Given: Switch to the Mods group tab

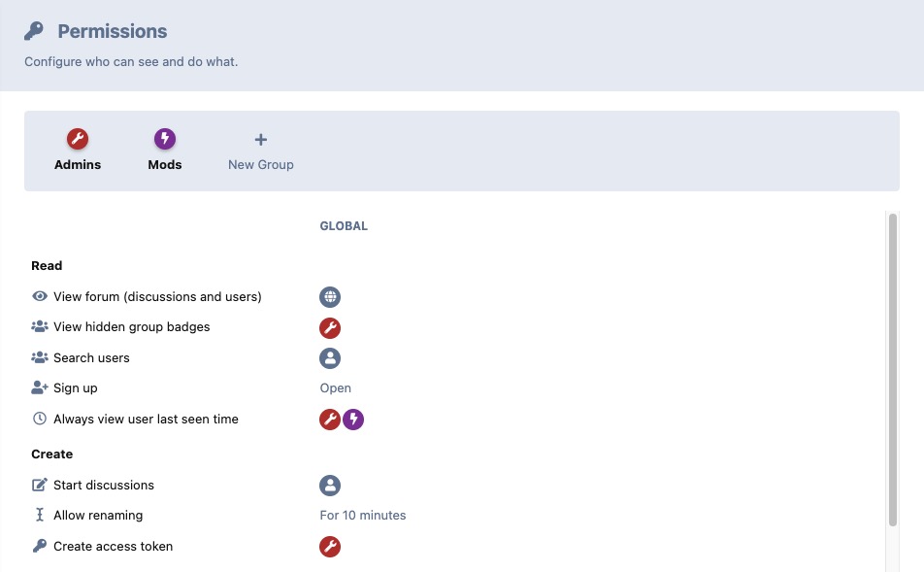Looking at the screenshot, I should click(165, 151).
